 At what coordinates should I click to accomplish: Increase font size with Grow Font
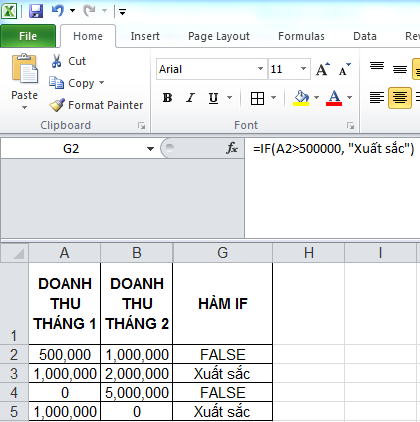point(323,69)
